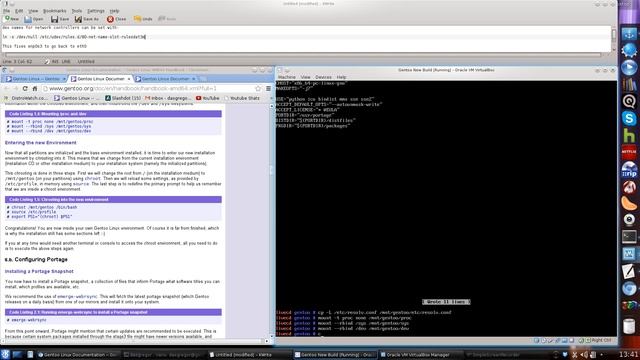Click the emerge-webrsync link in handbook text
Viewport: 640px width, 360px height.
tap(77, 297)
